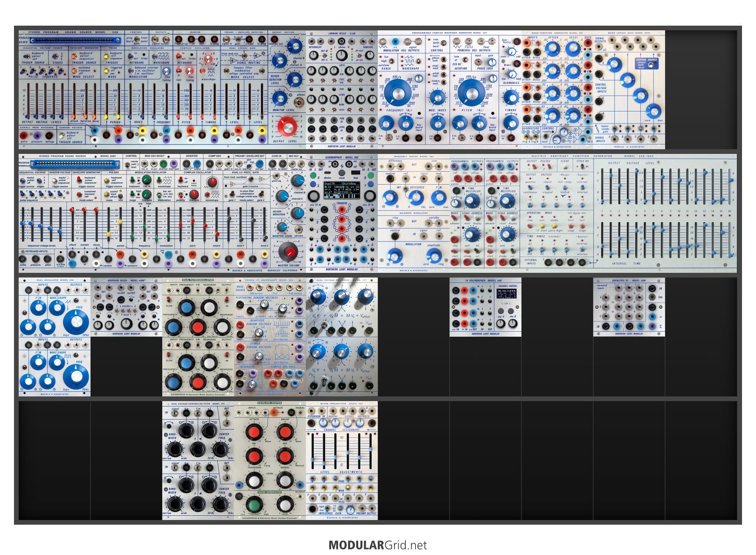Open the ModularGrid.net logo link
The height and width of the screenshot is (555, 756).
click(378, 545)
